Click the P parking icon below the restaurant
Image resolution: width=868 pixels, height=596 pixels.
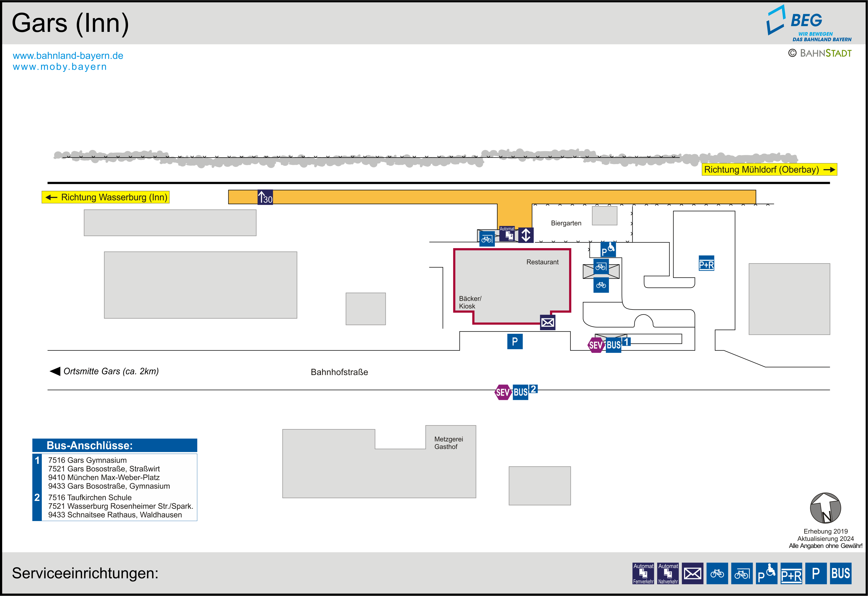click(515, 341)
